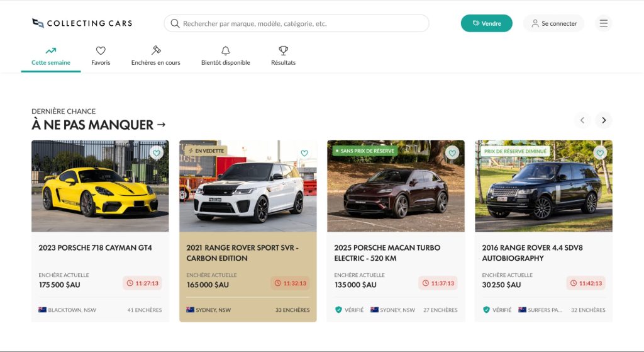Select the Cette semaine tab
644x352 pixels.
tap(51, 57)
